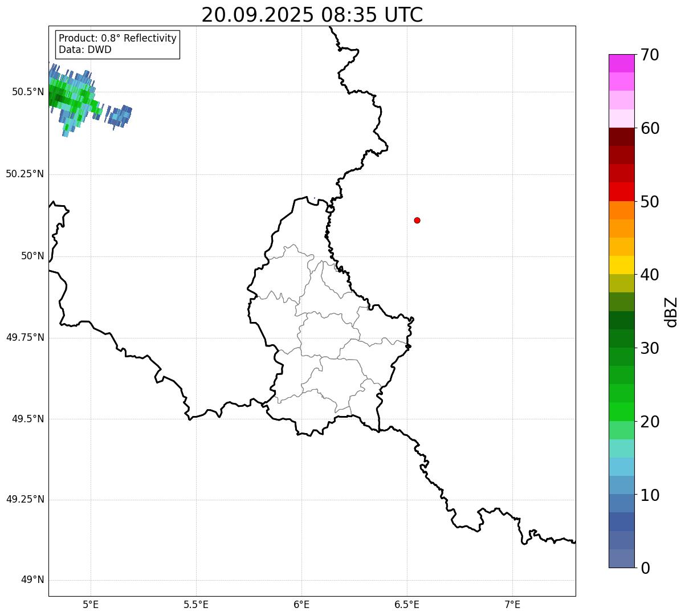685x616 pixels.
Task: Pick the yellow colorbar swatch above 40
Action: (x=621, y=265)
